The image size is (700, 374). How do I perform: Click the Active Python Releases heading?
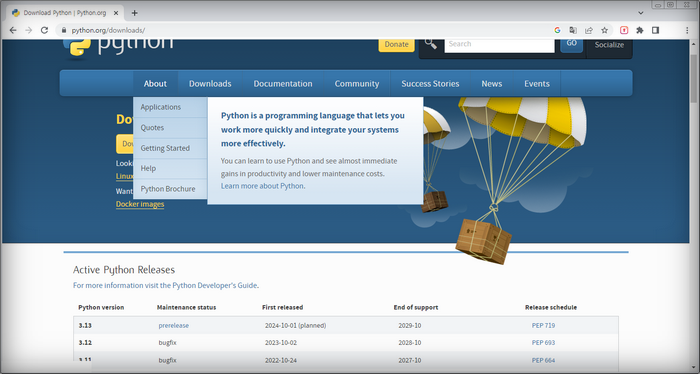124,270
